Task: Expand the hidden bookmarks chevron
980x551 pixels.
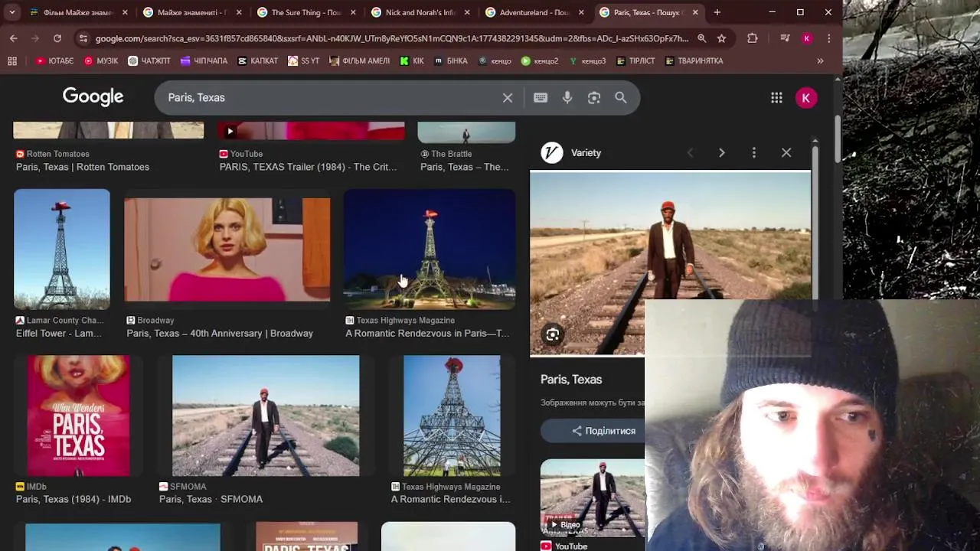Action: point(820,60)
